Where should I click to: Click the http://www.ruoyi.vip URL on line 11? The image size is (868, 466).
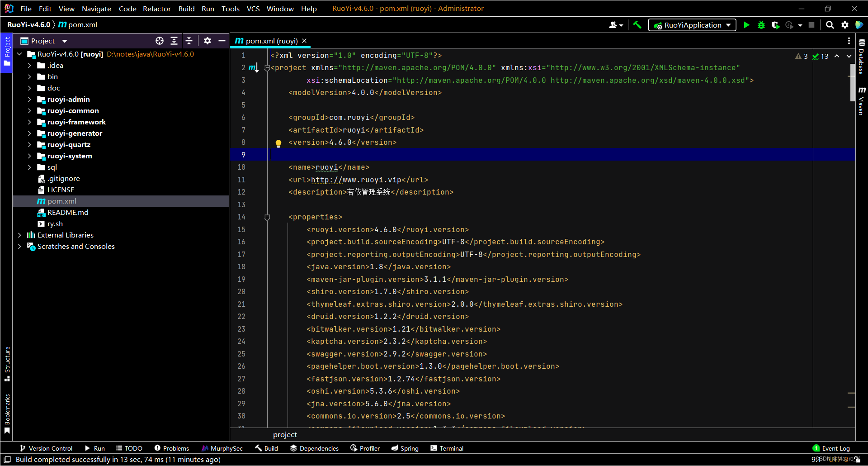[x=356, y=180]
